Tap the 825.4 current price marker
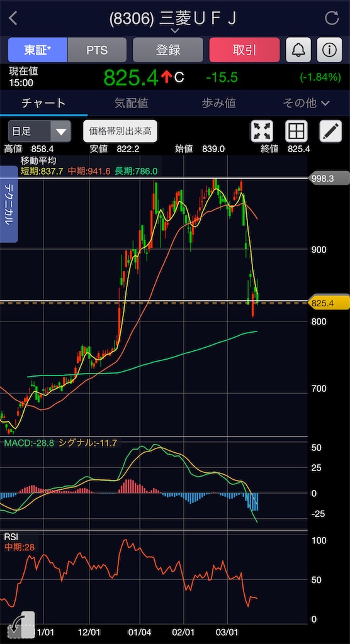The image size is (350, 644). (330, 303)
